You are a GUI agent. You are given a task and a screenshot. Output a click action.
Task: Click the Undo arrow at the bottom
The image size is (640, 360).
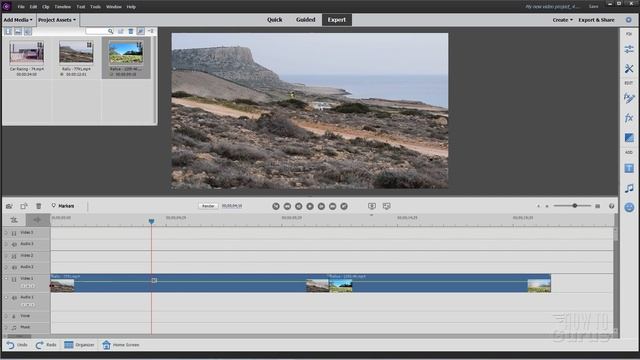(10, 345)
